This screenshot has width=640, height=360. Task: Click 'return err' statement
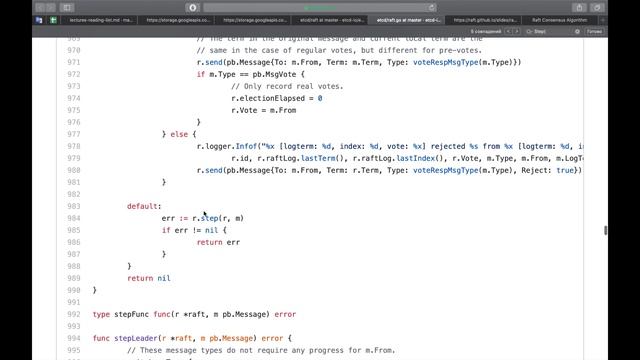pos(218,242)
